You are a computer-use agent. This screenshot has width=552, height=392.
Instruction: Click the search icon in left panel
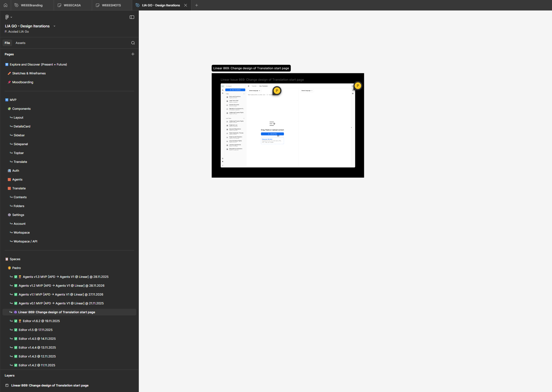[x=133, y=43]
